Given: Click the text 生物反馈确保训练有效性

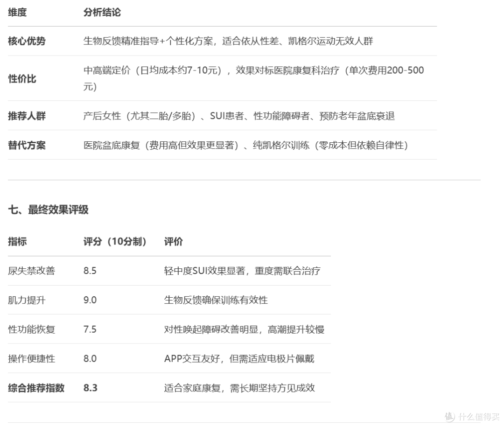Looking at the screenshot, I should (x=216, y=300).
